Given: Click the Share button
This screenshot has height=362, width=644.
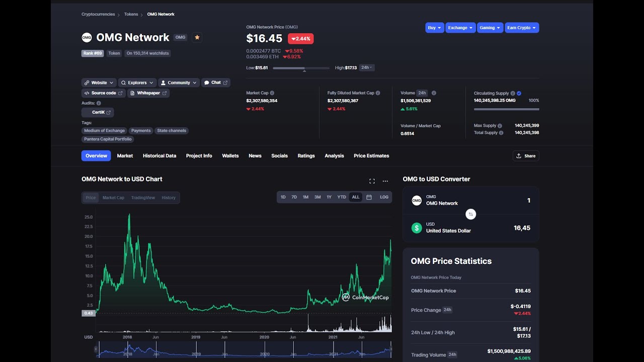Looking at the screenshot, I should (526, 156).
